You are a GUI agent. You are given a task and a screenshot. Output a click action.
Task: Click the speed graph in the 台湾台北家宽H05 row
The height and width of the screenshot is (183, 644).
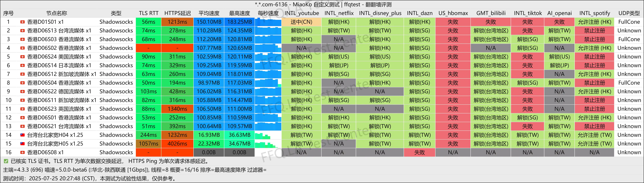268,144
